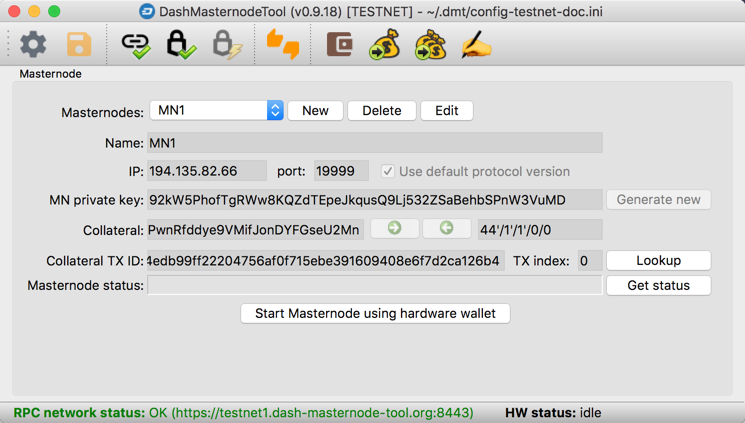Transfer funds from all masternodes icon

430,44
